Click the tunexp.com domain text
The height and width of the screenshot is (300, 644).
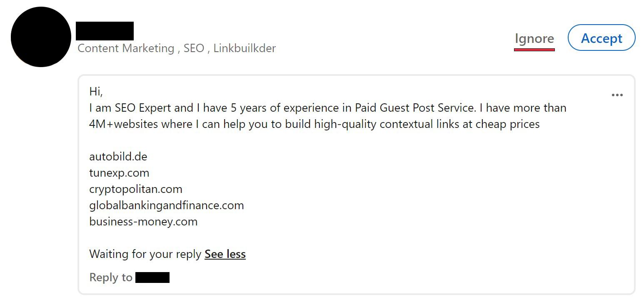pos(119,173)
